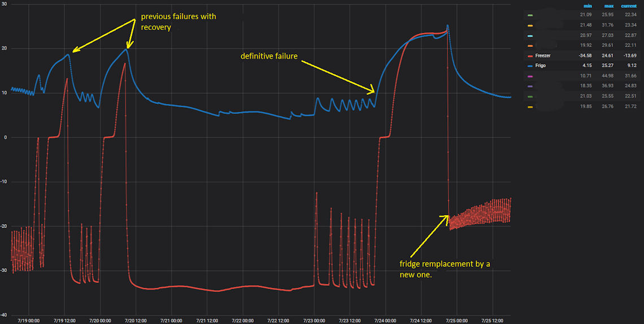This screenshot has height=324, width=644.
Task: Click the dark yellow swatch on the 19.85 row
Action: 530,107
